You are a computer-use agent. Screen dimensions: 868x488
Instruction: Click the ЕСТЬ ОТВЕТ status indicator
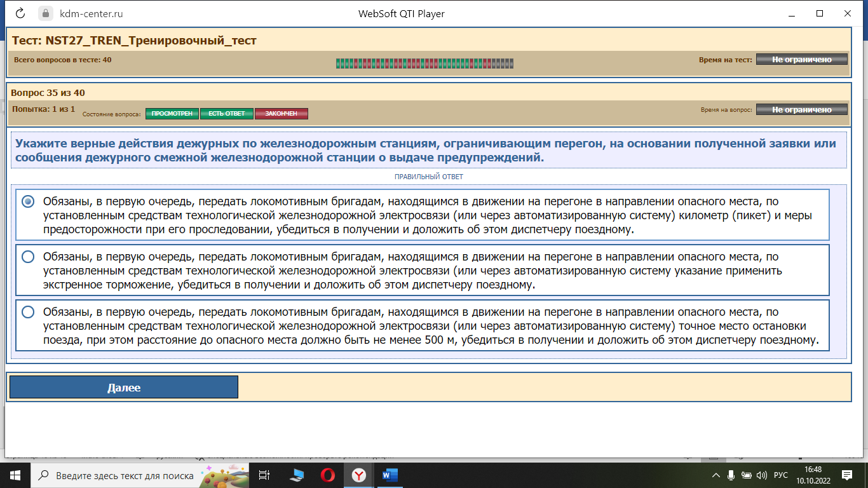click(227, 114)
